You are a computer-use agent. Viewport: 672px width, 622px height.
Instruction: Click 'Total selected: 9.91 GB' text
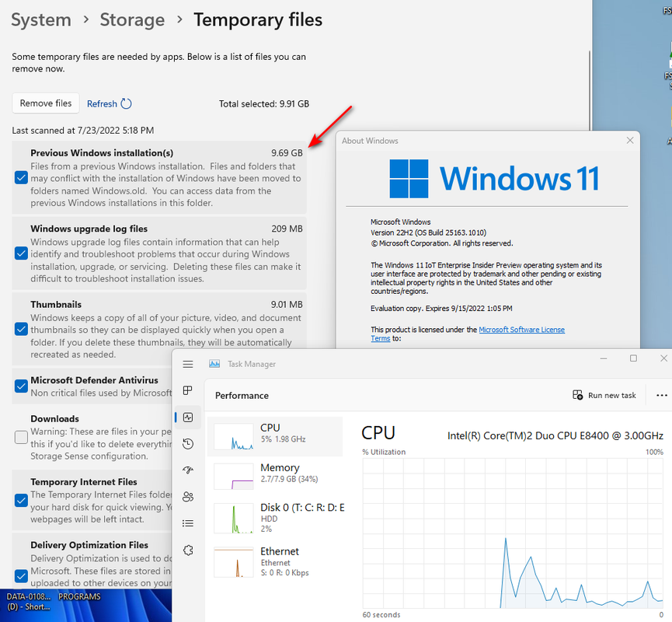(264, 104)
